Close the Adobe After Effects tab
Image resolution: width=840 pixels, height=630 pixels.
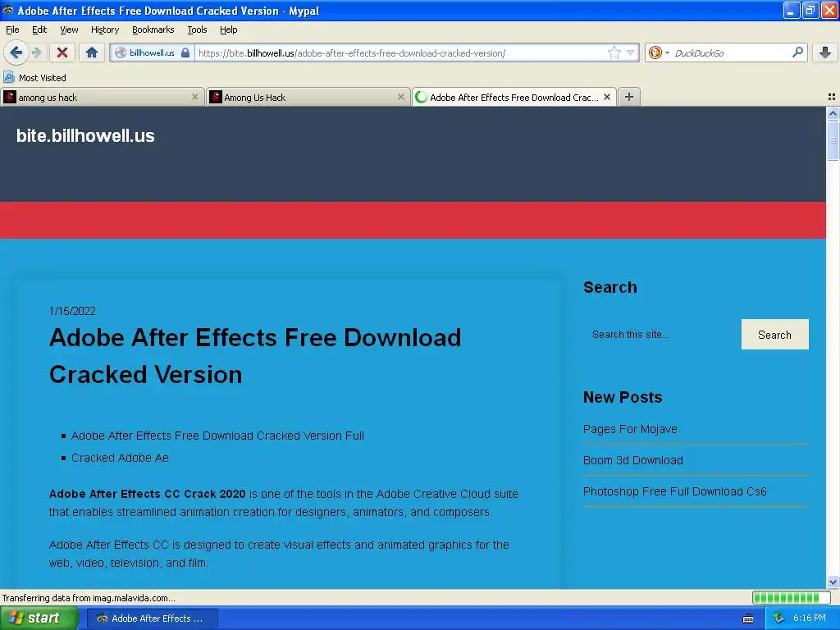607,97
